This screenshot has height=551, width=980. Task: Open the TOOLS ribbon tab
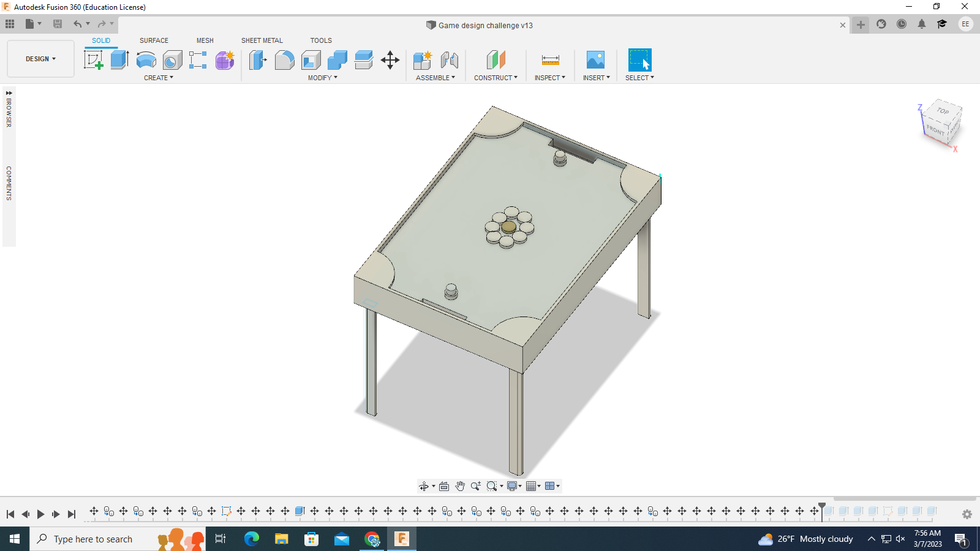point(321,40)
